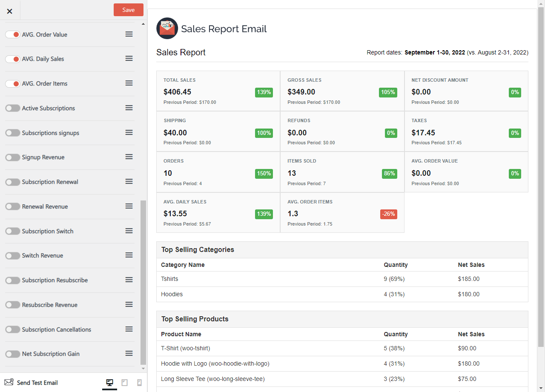Click the Sales Report Email logo icon

[x=167, y=28]
